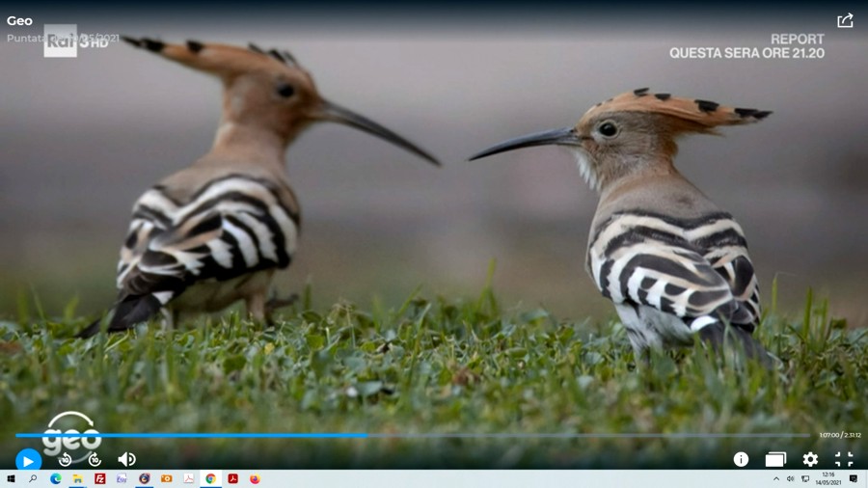
Task: Skip forward 10 seconds
Action: point(95,460)
